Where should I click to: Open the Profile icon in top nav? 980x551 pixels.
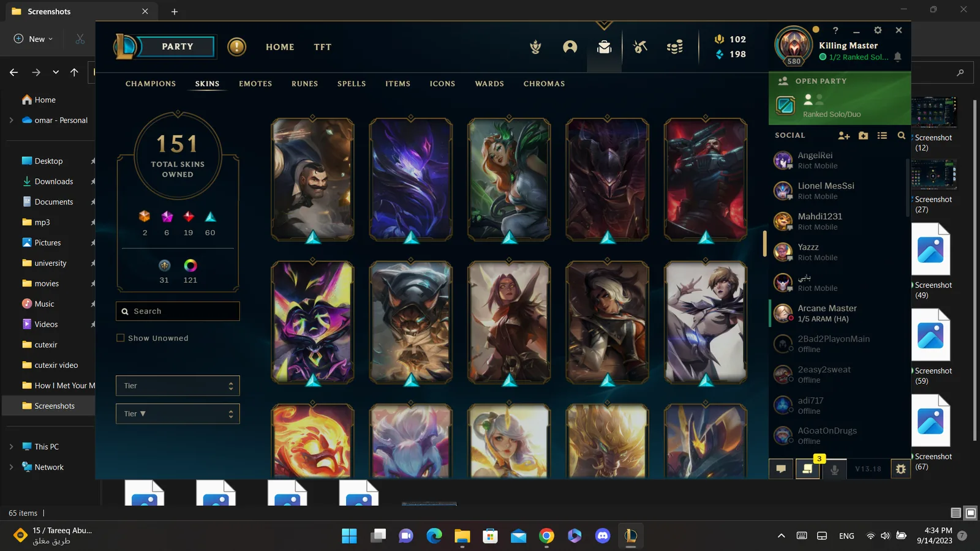[x=570, y=47]
